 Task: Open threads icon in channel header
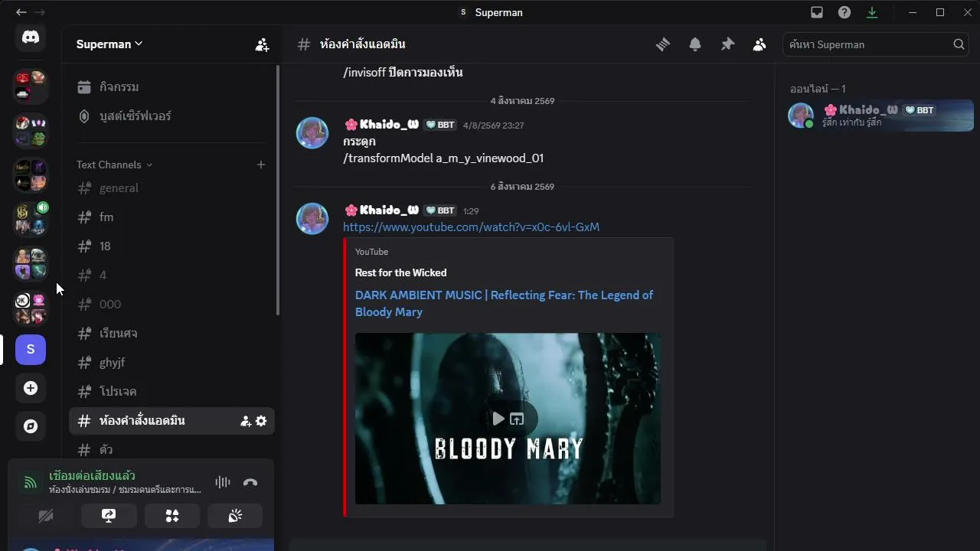[663, 44]
